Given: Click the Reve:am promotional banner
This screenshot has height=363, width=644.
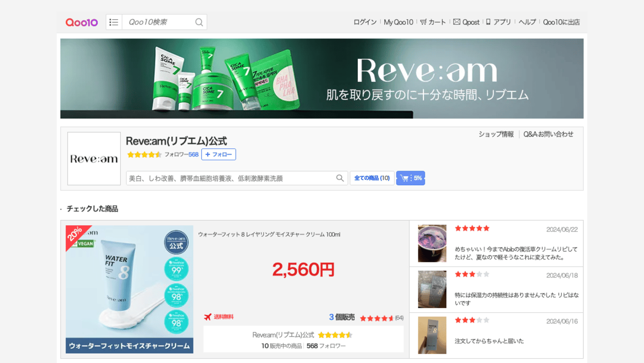Looking at the screenshot, I should (322, 78).
